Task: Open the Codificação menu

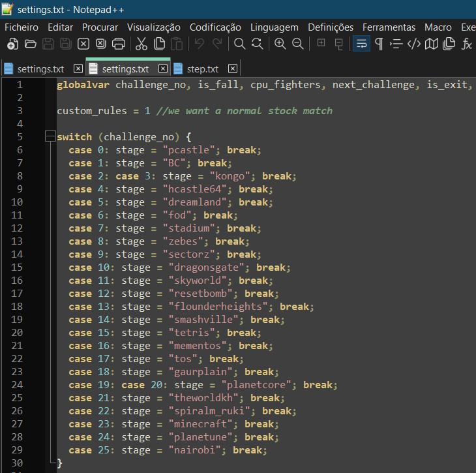Action: 215,27
